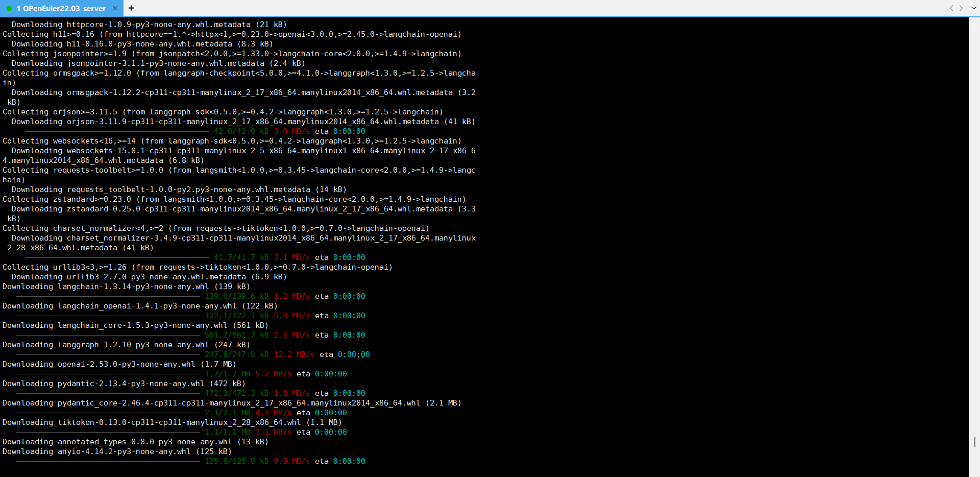Viewport: 980px width, 477px height.
Task: Click the 'Collecting charset_normalizer<4,>=2' line
Action: (216, 228)
